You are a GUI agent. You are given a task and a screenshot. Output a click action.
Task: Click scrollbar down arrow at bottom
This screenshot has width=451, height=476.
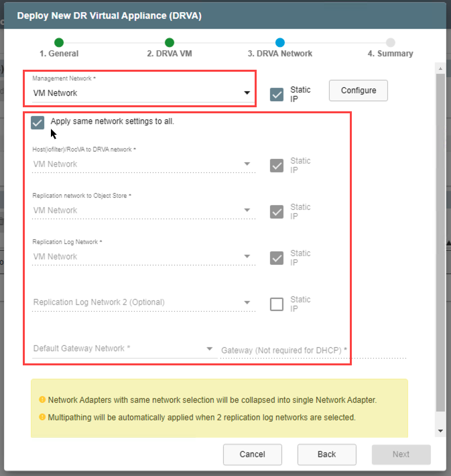(x=440, y=431)
